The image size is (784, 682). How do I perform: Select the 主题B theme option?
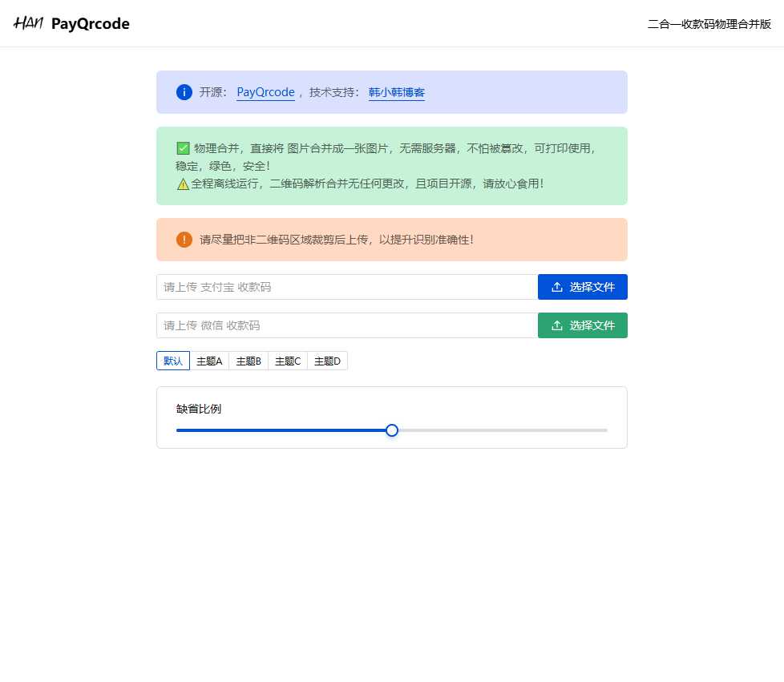[248, 361]
